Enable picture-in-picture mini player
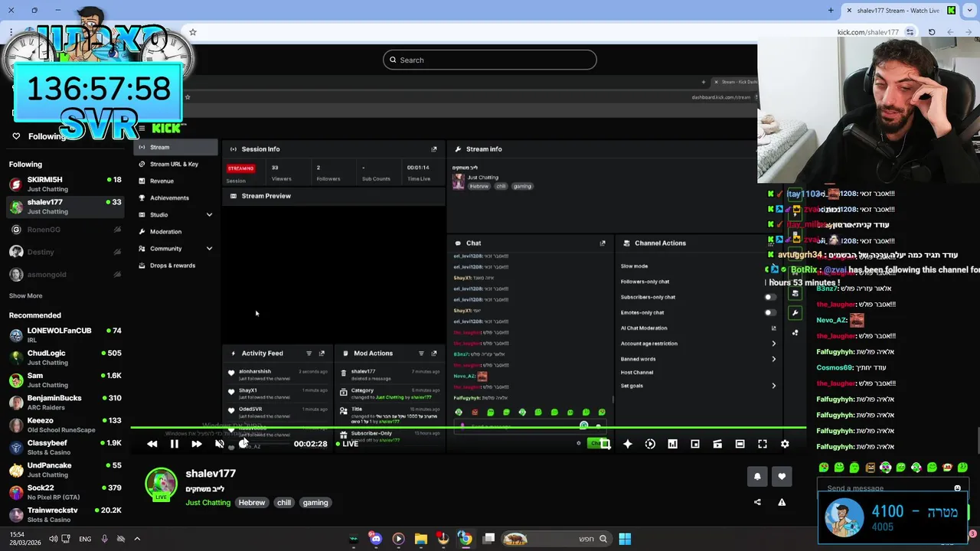Screen dimensions: 980x551 point(695,444)
